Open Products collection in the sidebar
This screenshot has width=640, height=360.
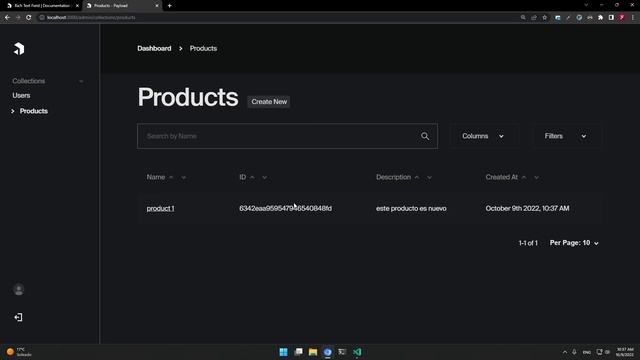coord(33,111)
